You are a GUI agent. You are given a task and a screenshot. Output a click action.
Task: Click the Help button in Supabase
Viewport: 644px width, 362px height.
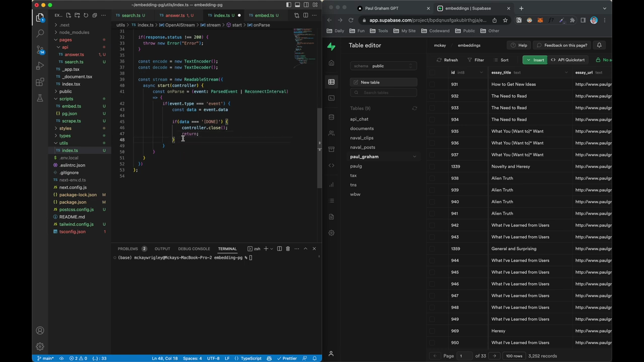[x=519, y=45]
